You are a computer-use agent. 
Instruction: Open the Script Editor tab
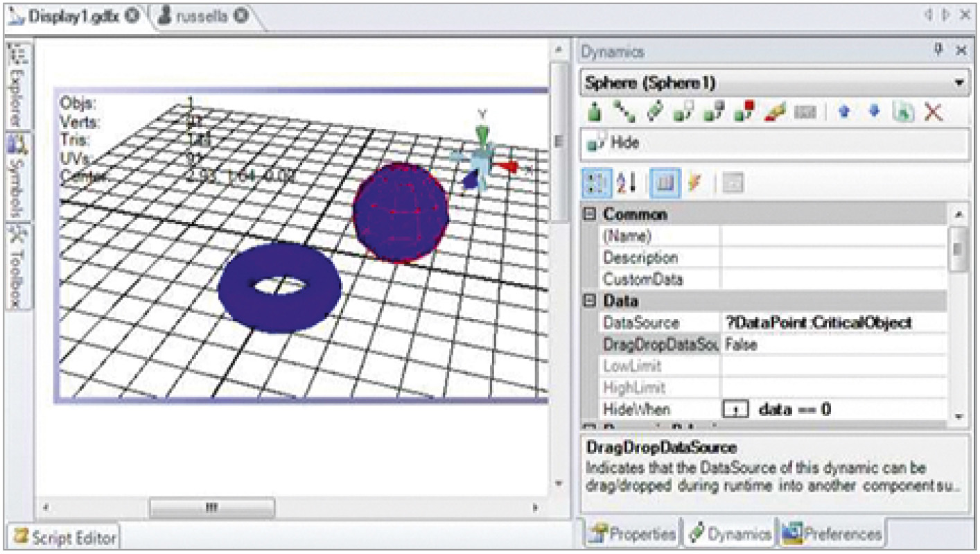tap(65, 536)
